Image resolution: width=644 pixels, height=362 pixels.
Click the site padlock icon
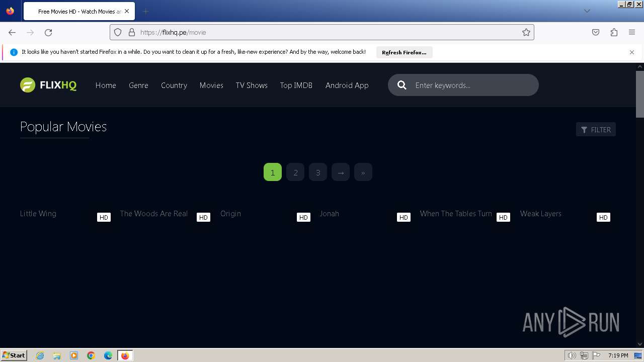pyautogui.click(x=132, y=32)
